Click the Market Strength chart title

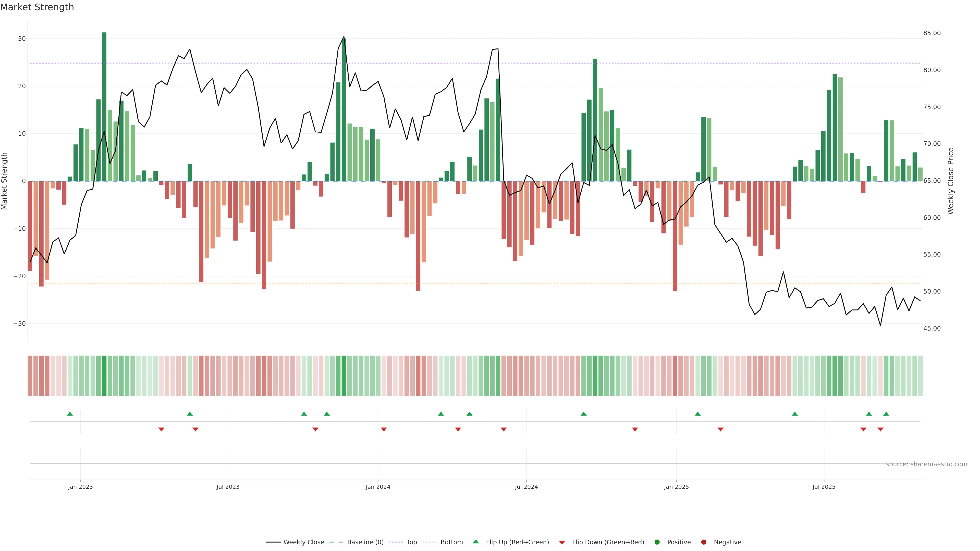click(x=37, y=7)
